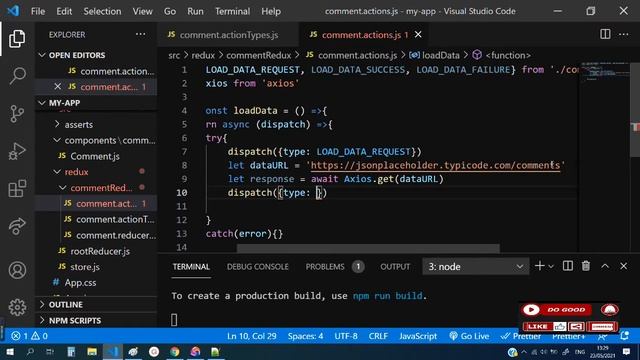Open the View menu
Image resolution: width=640 pixels, height=360 pixels.
click(x=142, y=11)
